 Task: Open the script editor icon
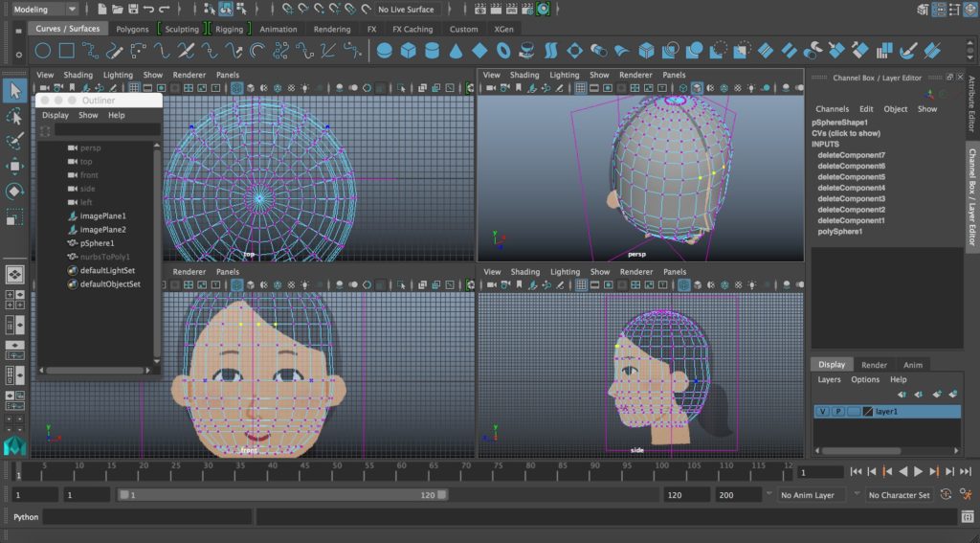point(968,517)
